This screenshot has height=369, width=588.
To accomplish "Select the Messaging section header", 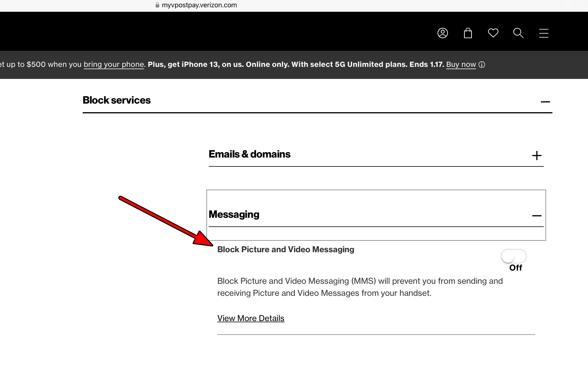I will pyautogui.click(x=234, y=214).
